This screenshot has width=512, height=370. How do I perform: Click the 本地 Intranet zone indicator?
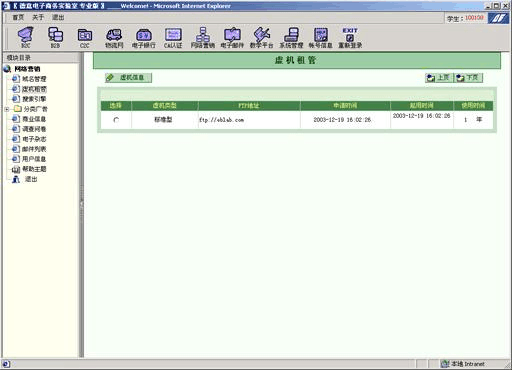point(463,364)
